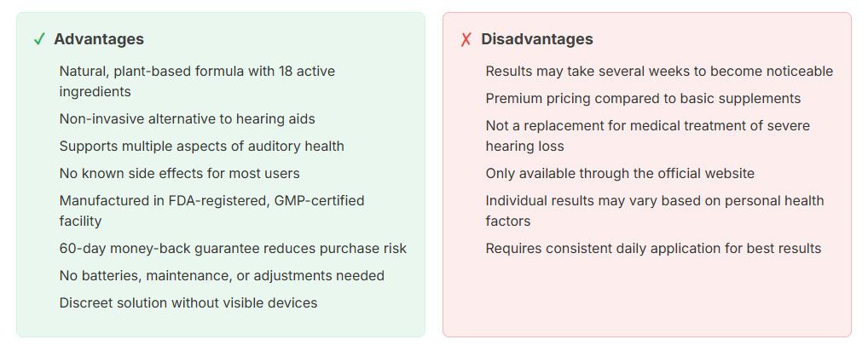Screen dimensions: 868x351
Task: Select the FDA-registered, GMP-certified facility item
Action: 211,210
